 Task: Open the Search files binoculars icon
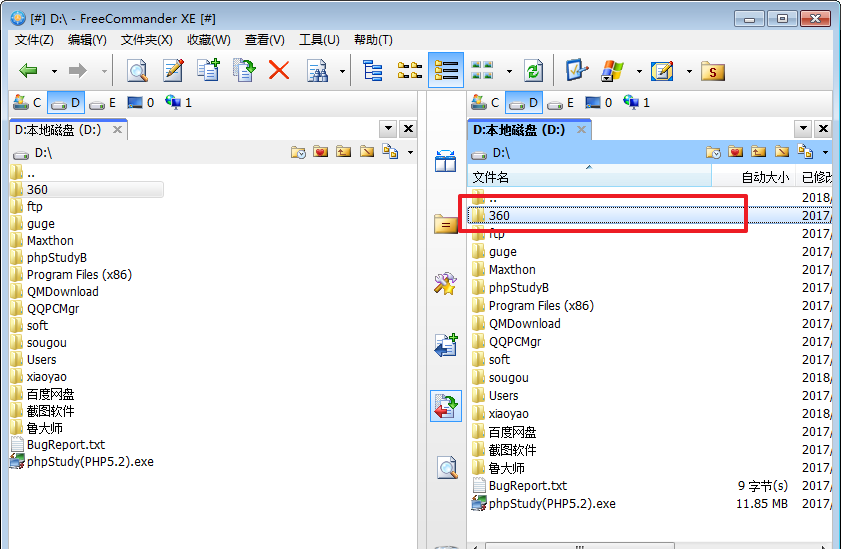coord(317,70)
